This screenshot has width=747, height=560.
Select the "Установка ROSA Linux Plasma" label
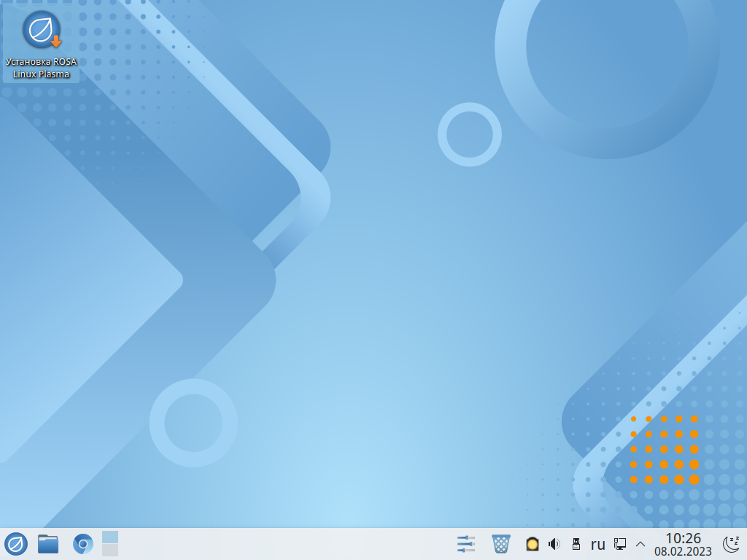click(x=41, y=68)
